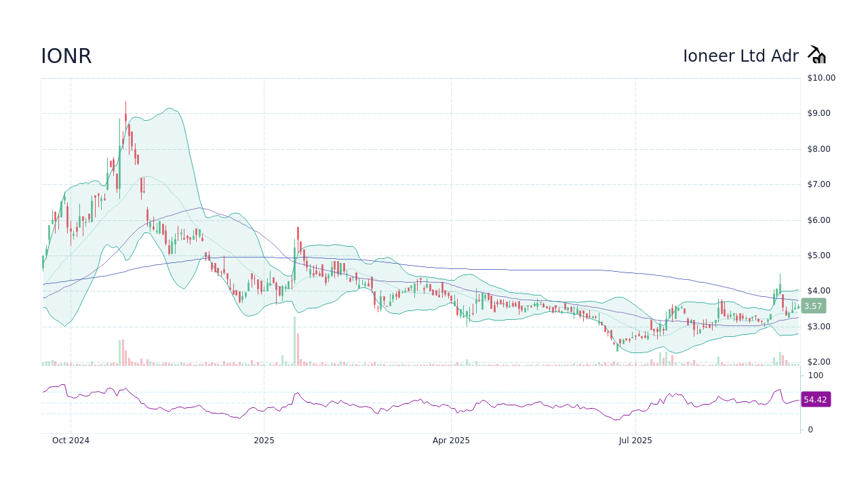Select the Apr 2025 axis label
The height and width of the screenshot is (488, 868).
click(x=450, y=440)
